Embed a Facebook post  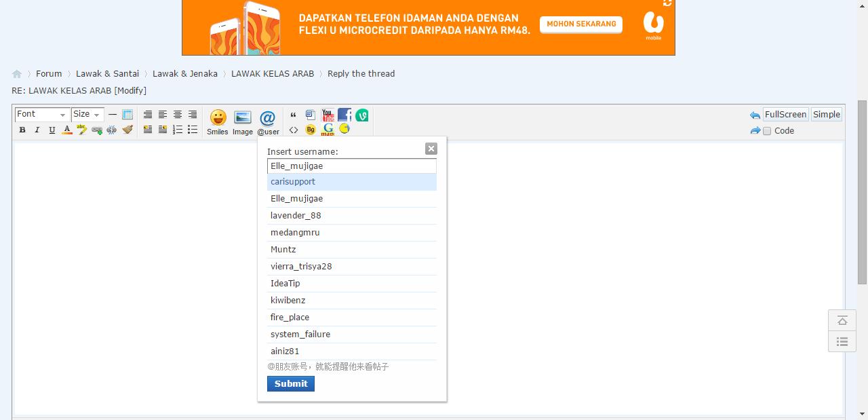[x=344, y=115]
